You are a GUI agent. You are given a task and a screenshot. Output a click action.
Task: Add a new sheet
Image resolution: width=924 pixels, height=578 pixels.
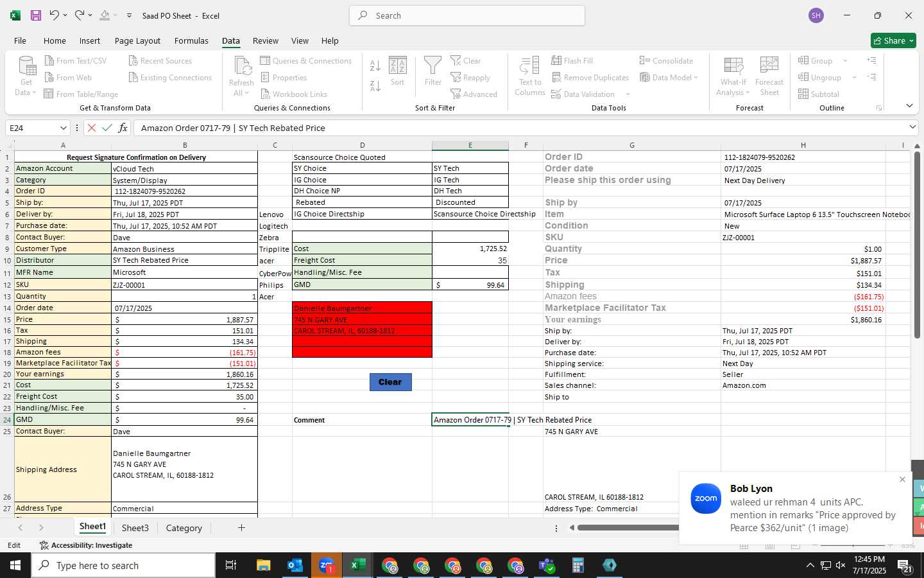241,528
